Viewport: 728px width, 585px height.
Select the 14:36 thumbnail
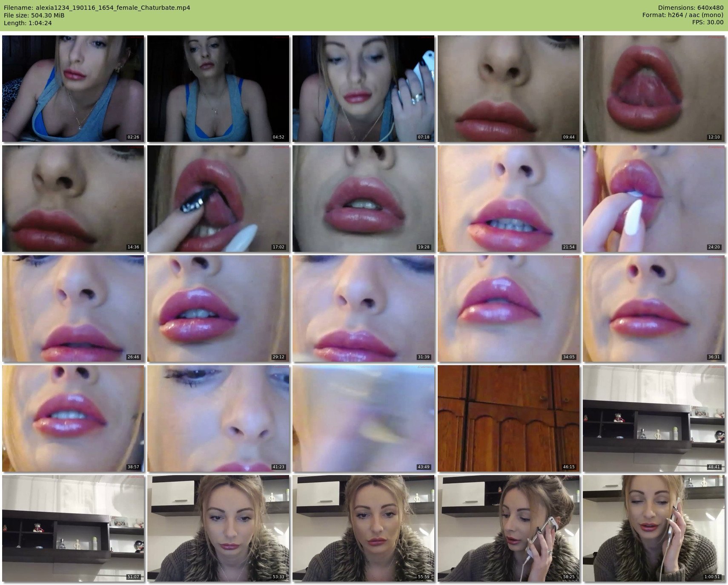click(73, 199)
